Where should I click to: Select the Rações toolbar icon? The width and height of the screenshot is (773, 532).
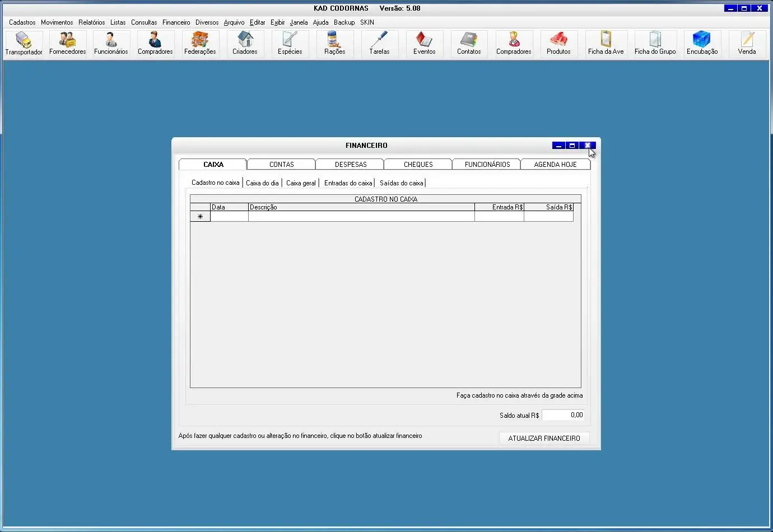[334, 44]
